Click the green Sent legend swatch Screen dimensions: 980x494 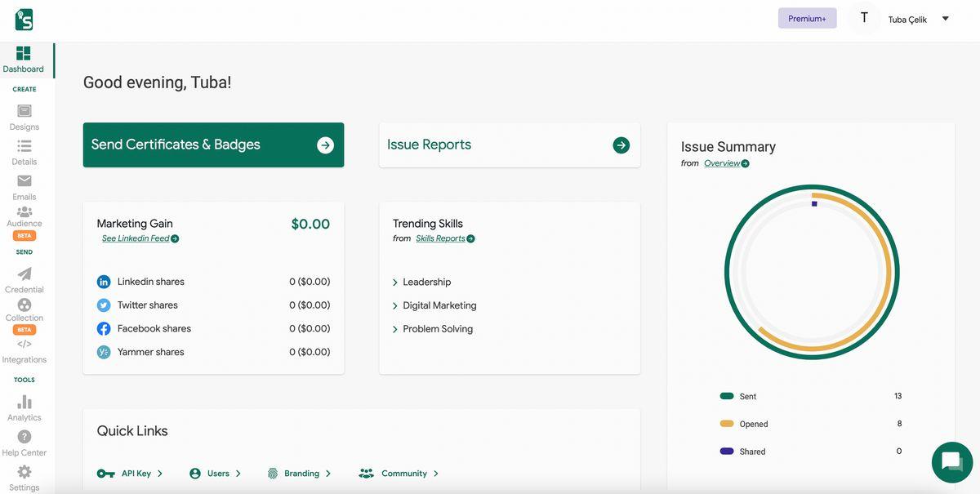(727, 396)
